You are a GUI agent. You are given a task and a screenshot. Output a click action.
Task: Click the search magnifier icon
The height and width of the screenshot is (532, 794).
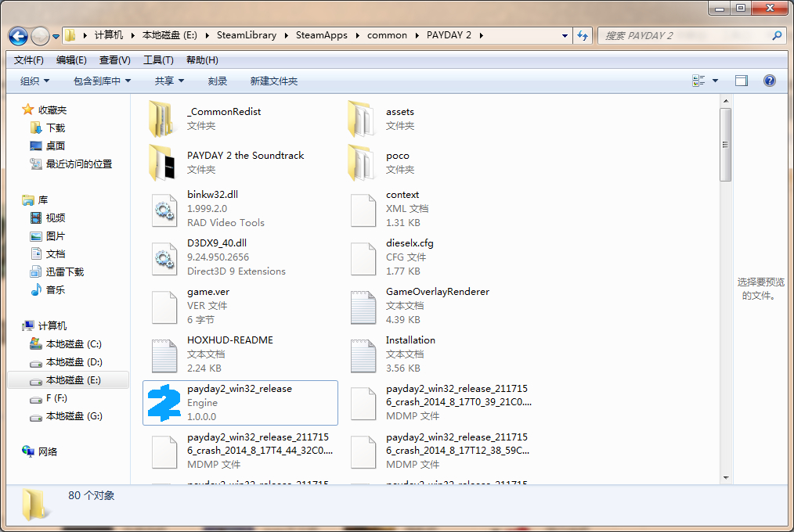tap(777, 35)
